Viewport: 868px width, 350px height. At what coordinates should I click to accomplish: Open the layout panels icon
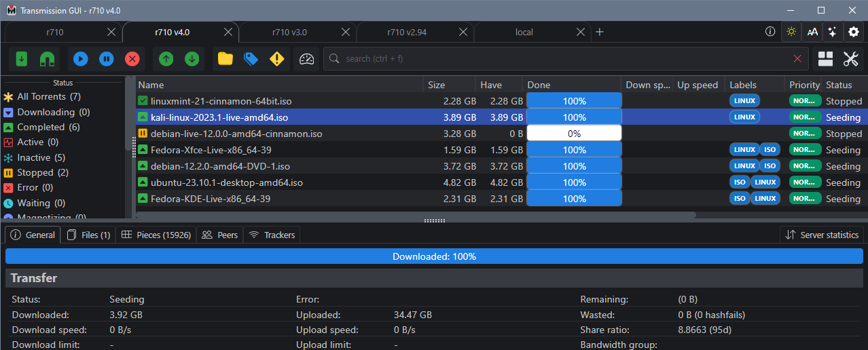pyautogui.click(x=826, y=59)
